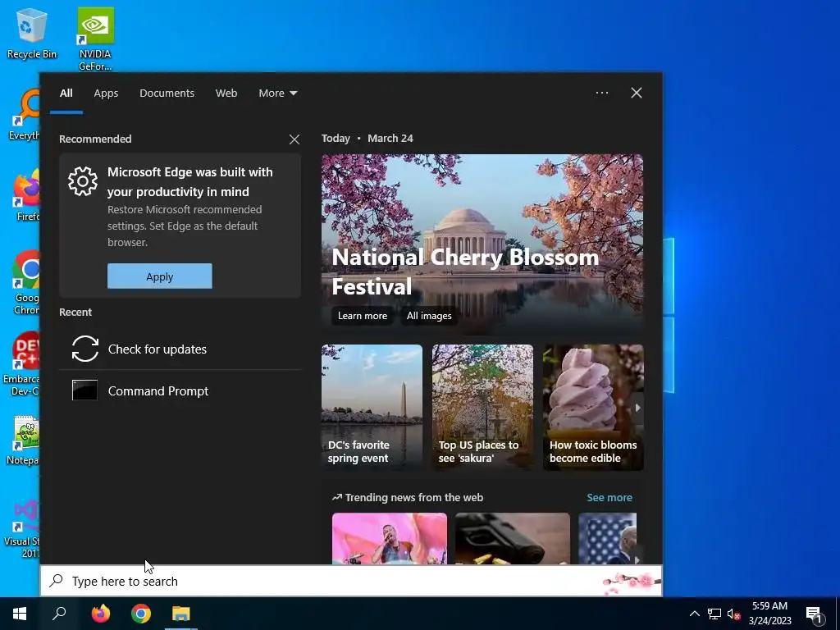840x630 pixels.
Task: Open the network status tray icon
Action: (714, 614)
